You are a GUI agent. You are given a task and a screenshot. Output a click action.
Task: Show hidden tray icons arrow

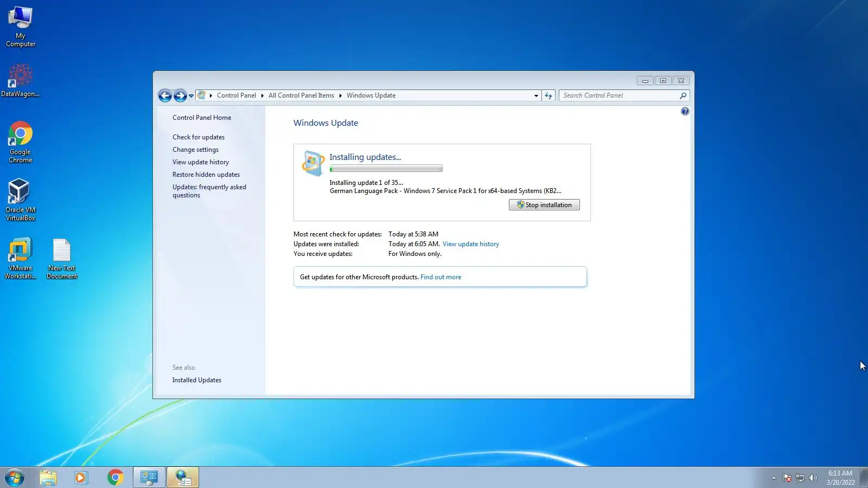774,478
